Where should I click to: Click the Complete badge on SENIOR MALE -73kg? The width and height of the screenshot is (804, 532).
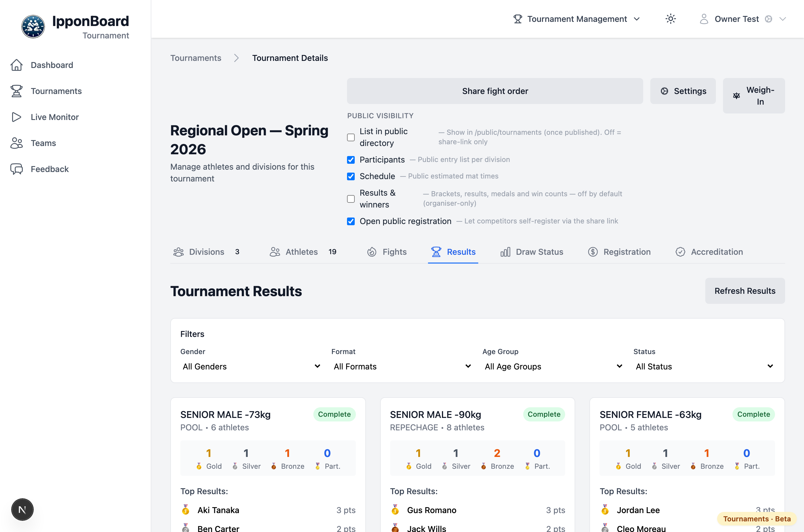334,414
